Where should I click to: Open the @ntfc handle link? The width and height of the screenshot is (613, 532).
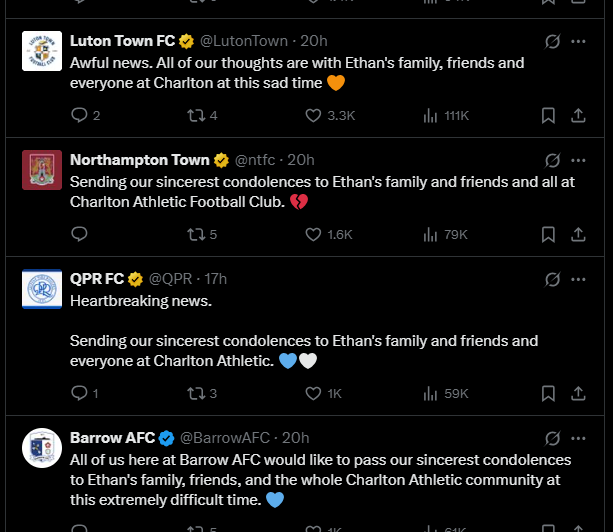(255, 160)
